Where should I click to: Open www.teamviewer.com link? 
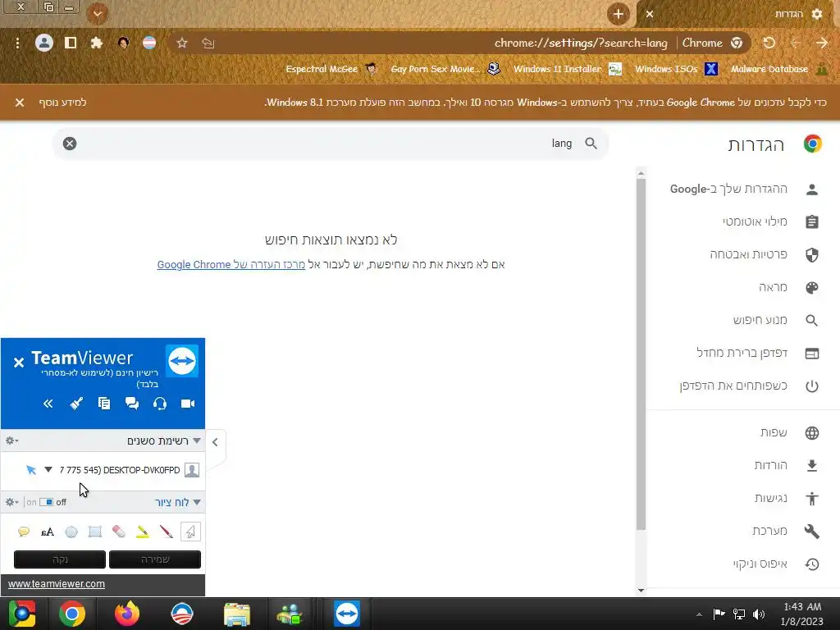tap(57, 584)
